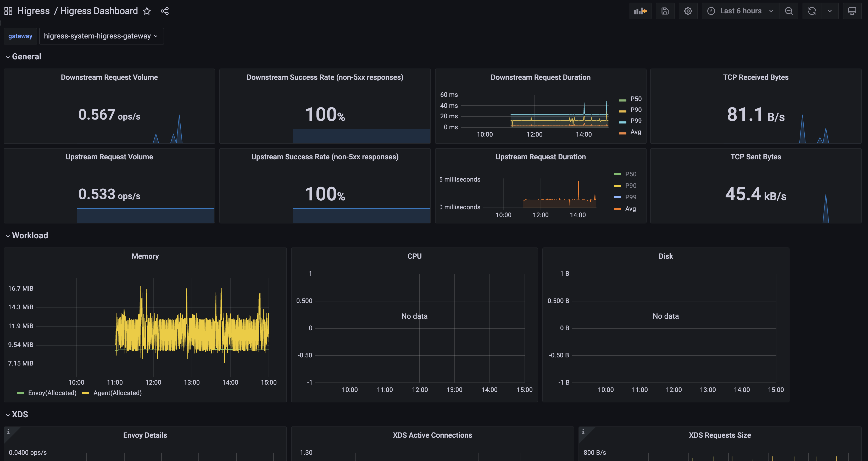
Task: Toggle P99 series in Downstream Request Duration
Action: click(x=636, y=121)
